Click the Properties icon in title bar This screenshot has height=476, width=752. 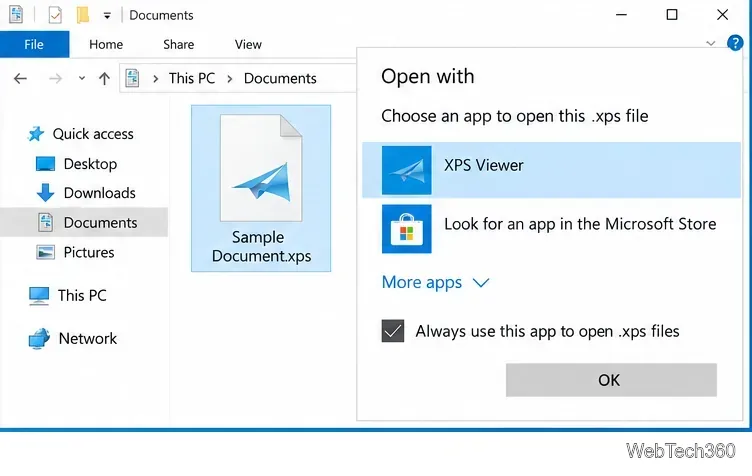tap(55, 15)
